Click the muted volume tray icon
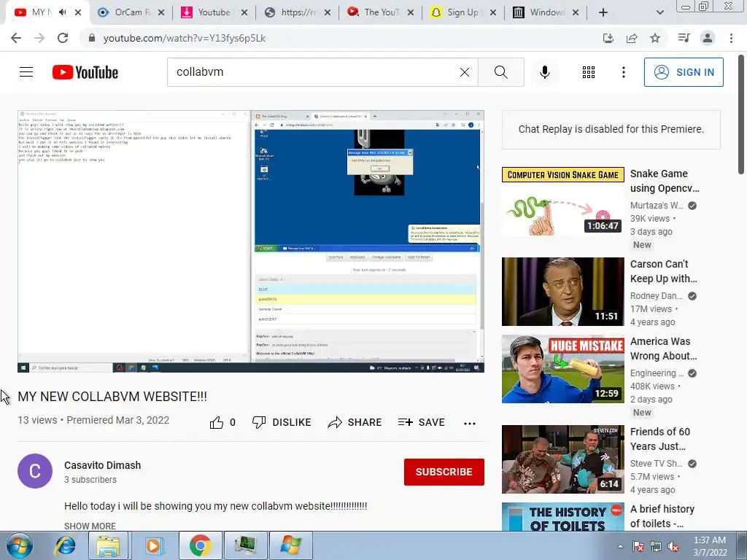 pyautogui.click(x=673, y=546)
